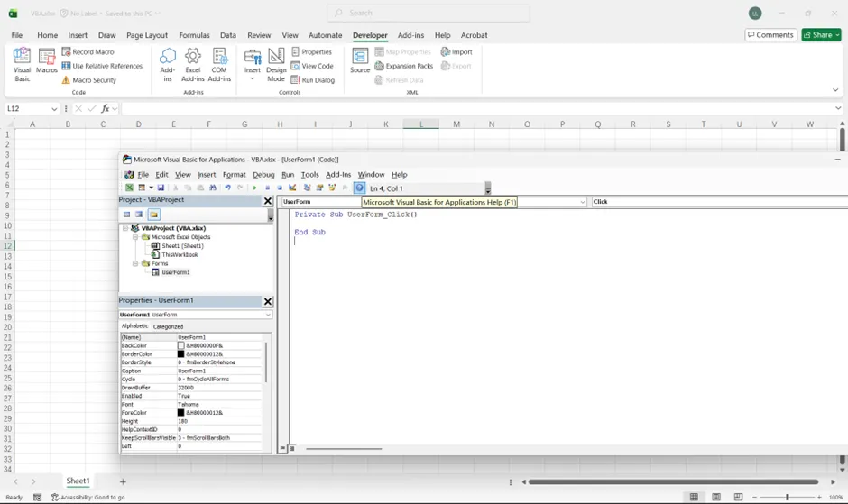This screenshot has width=848, height=504.
Task: Click the BackColor color swatch
Action: pyautogui.click(x=181, y=345)
